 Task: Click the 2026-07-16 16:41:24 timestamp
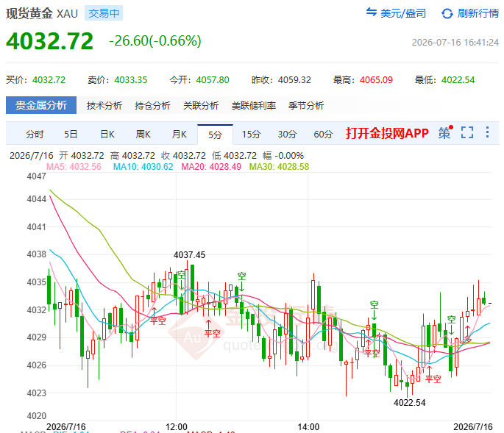click(x=455, y=43)
